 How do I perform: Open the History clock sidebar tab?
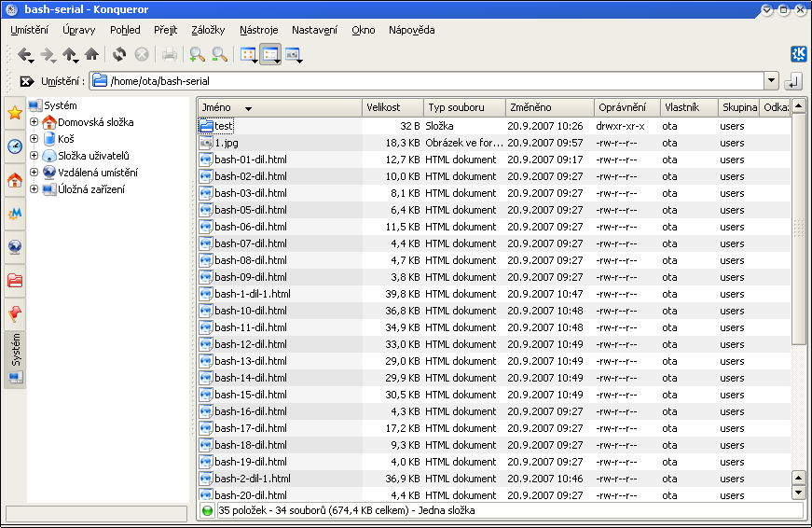(15, 146)
